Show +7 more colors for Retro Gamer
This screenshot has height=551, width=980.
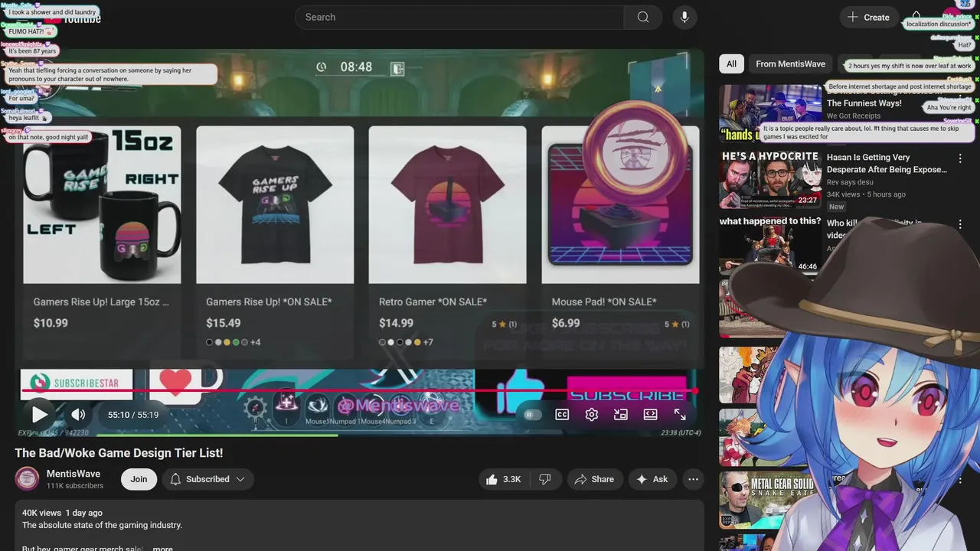428,342
